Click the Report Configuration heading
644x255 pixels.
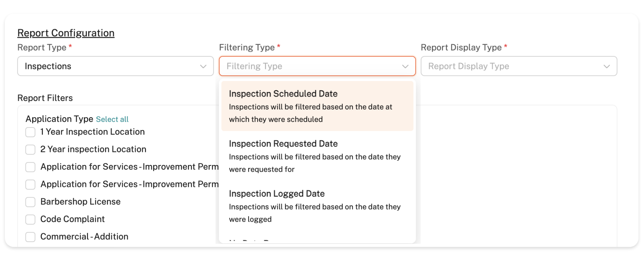(66, 33)
